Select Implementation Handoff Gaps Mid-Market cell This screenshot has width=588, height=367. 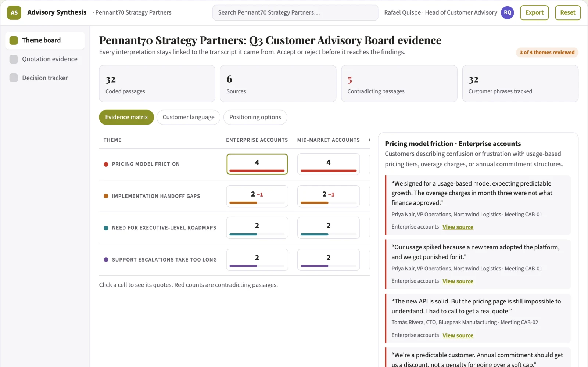(x=329, y=196)
